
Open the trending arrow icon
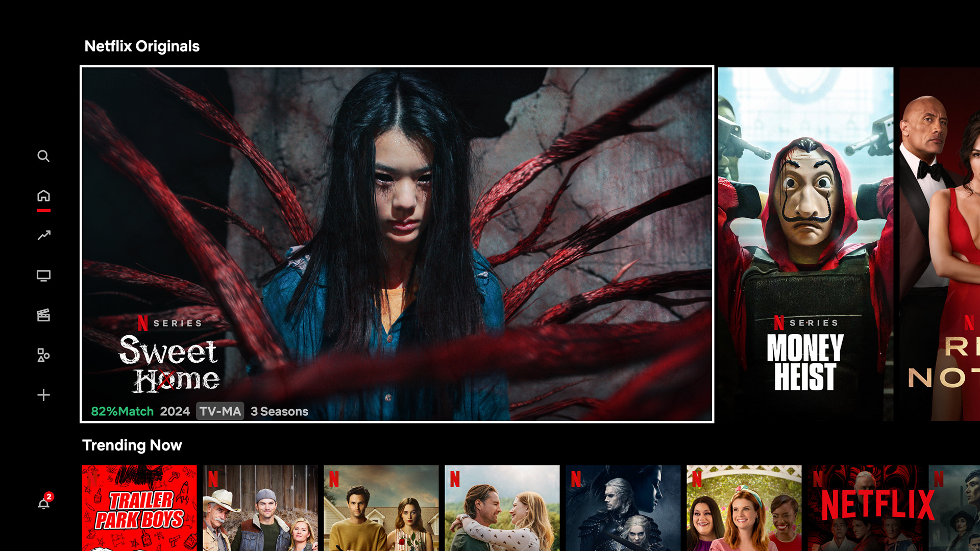[43, 235]
